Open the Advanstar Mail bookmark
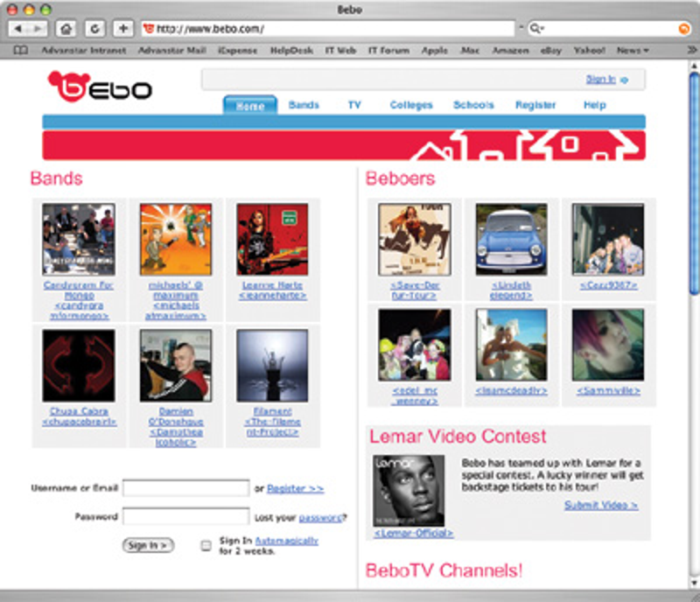The width and height of the screenshot is (700, 602). pyautogui.click(x=171, y=51)
